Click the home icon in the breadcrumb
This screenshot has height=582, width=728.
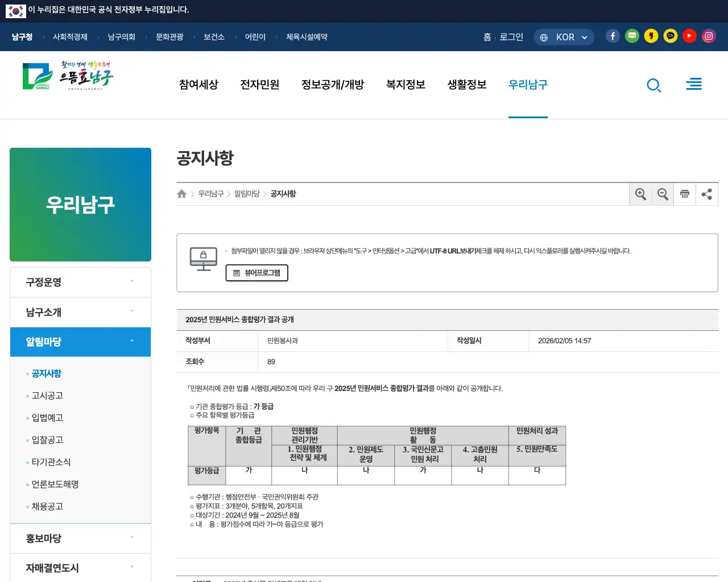[182, 193]
